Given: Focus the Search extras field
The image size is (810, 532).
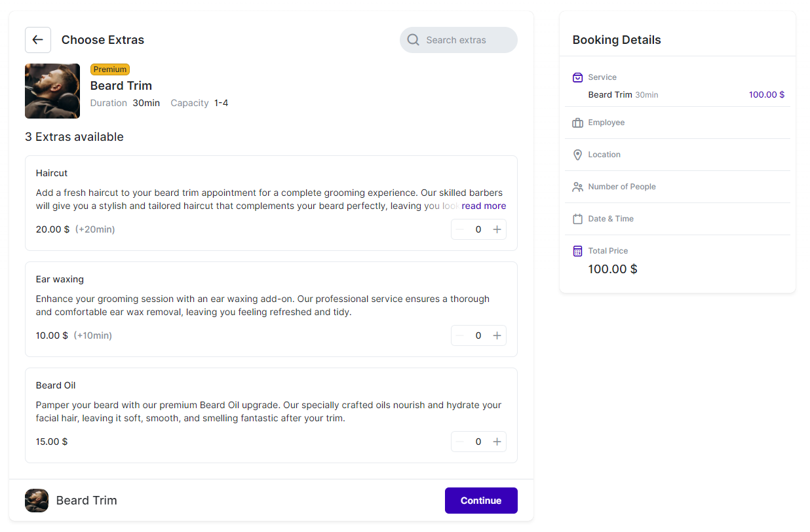Looking at the screenshot, I should click(465, 40).
